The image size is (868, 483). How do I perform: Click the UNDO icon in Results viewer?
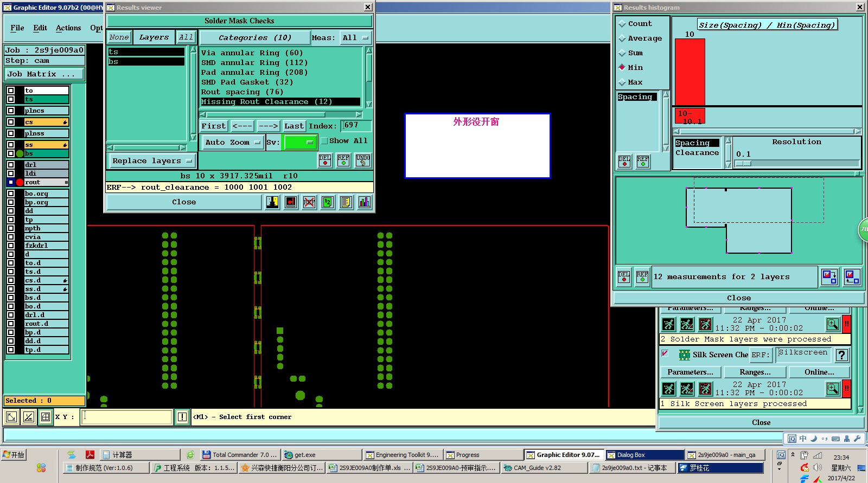(x=363, y=160)
